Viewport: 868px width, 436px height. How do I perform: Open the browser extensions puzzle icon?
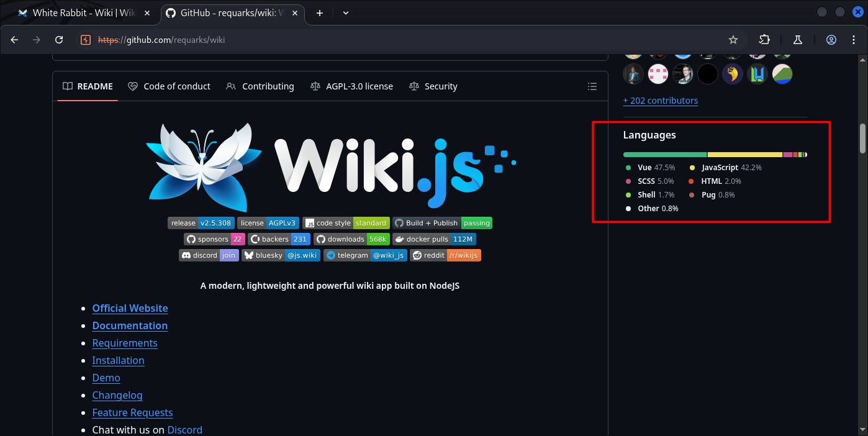(x=764, y=40)
